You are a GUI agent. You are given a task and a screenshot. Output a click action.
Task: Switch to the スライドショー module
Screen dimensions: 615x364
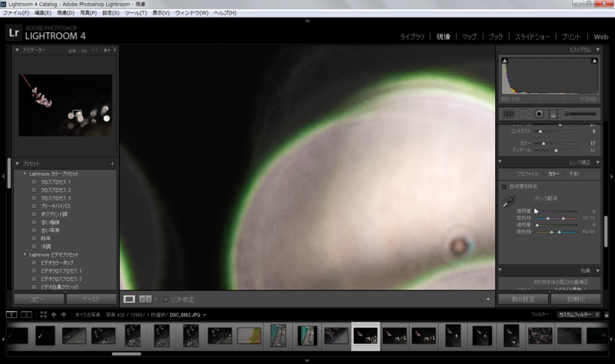pyautogui.click(x=532, y=37)
